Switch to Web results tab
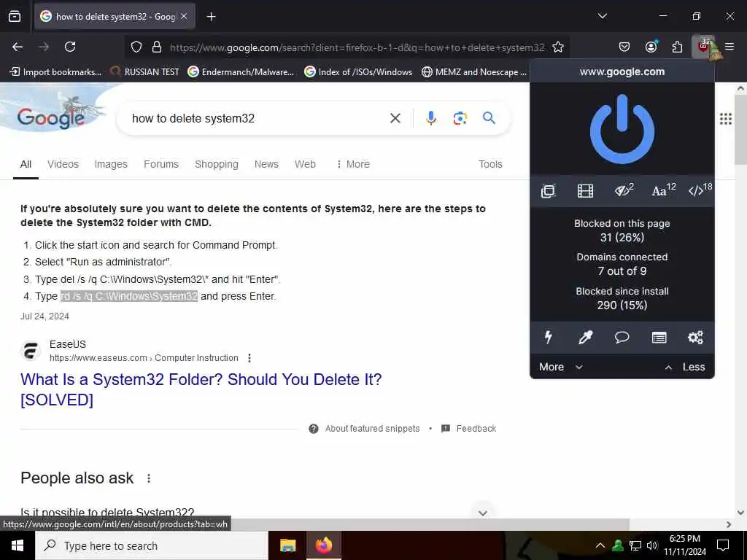The width and height of the screenshot is (747, 560). pos(305,164)
